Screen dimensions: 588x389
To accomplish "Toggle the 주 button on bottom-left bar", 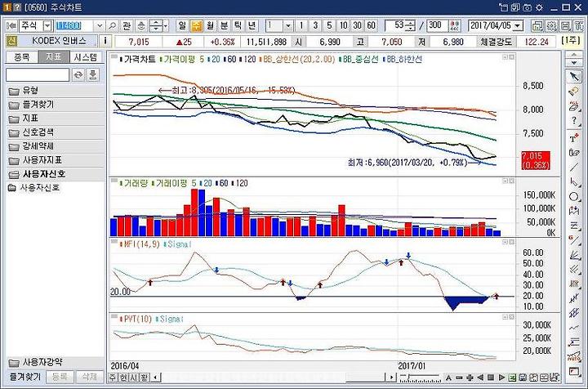I will [x=113, y=378].
